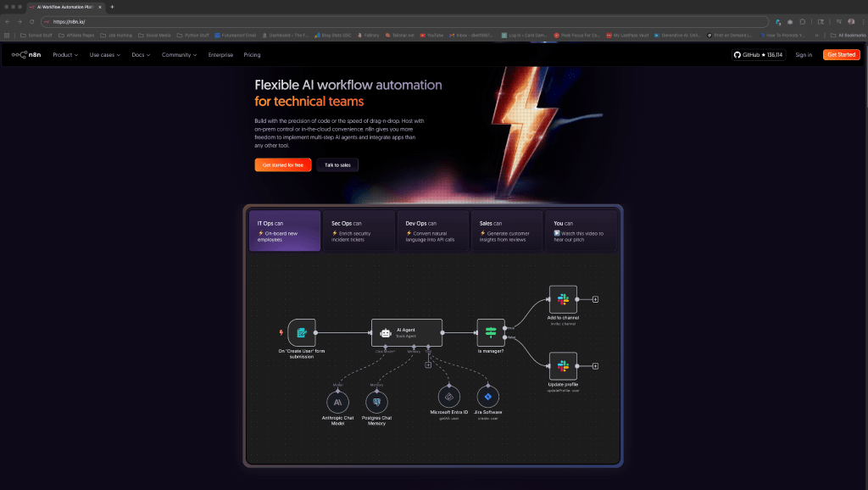The image size is (868, 490).
Task: Open the 'Update profile' Slack node
Action: click(563, 366)
